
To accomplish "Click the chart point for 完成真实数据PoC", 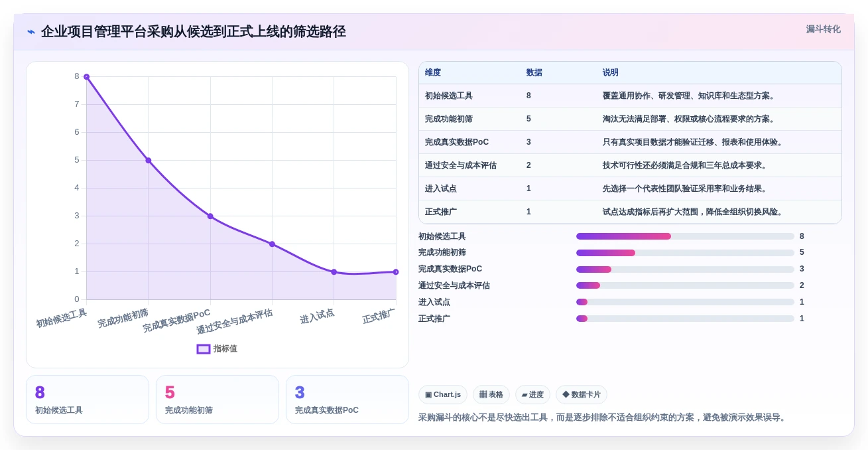I will [x=210, y=216].
